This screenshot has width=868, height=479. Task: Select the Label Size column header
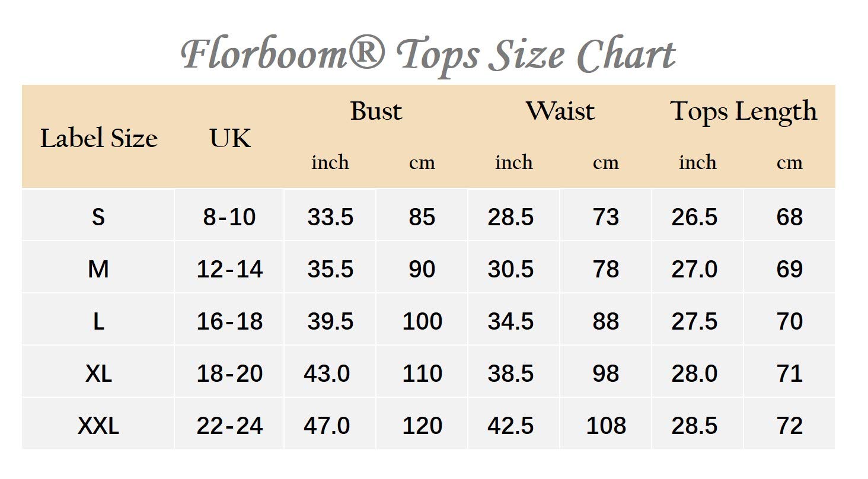[x=98, y=138]
